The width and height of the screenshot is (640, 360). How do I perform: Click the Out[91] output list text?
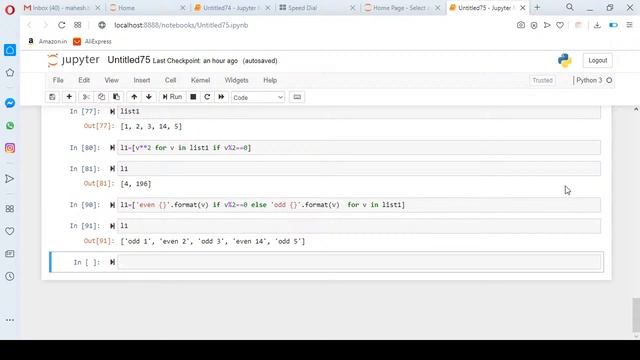213,241
